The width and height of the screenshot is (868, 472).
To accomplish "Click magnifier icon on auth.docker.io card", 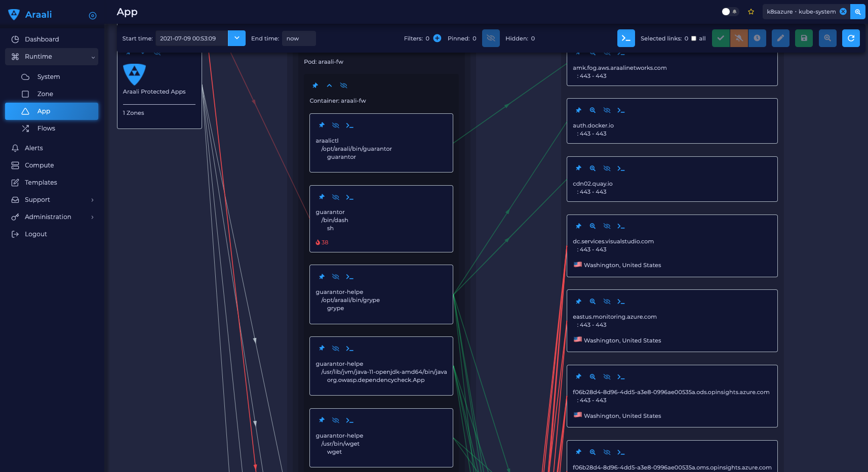I will tap(593, 110).
